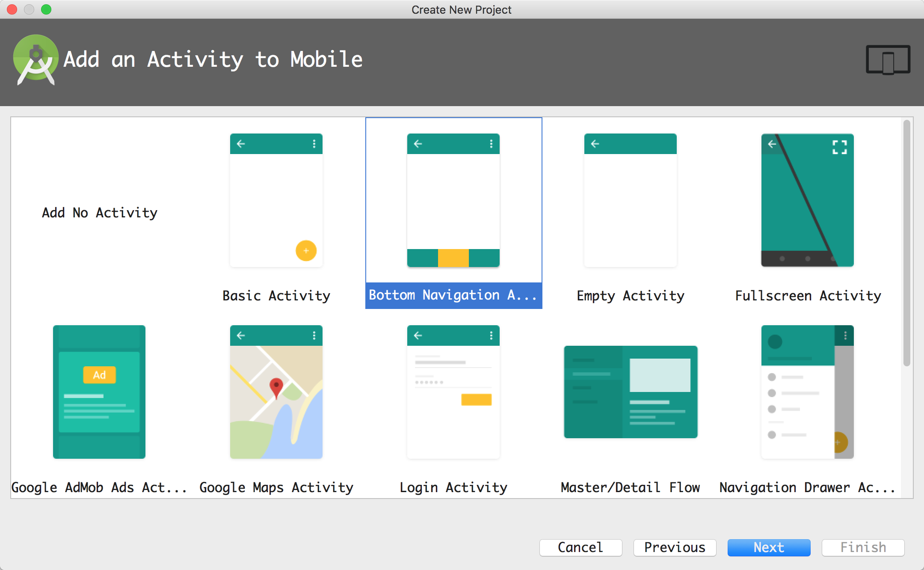Pick the Master/Detail Flow template thumbnail
This screenshot has width=924, height=570.
[631, 392]
